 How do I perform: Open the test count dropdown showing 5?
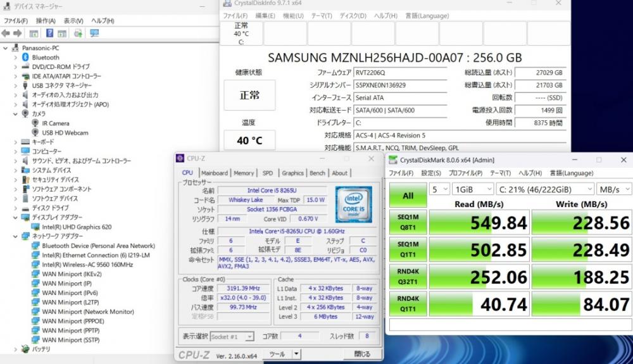(439, 189)
